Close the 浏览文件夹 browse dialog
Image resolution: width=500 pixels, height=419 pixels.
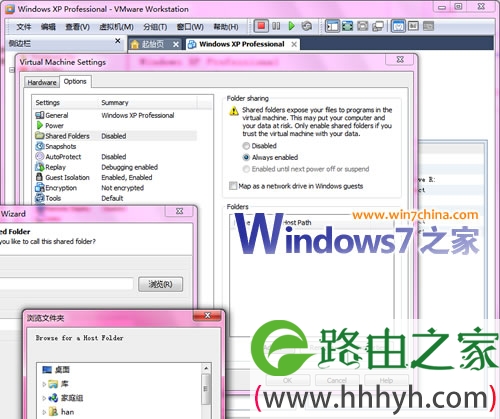click(207, 315)
